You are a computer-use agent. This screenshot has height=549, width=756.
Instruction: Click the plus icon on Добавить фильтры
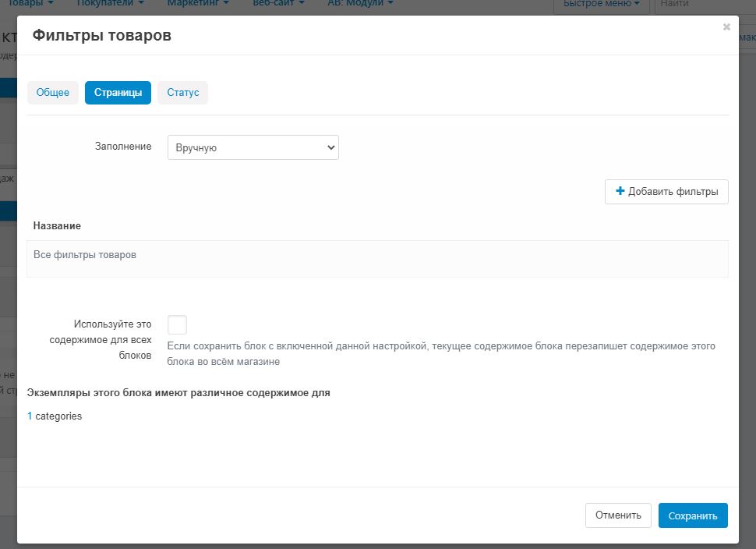click(x=620, y=191)
